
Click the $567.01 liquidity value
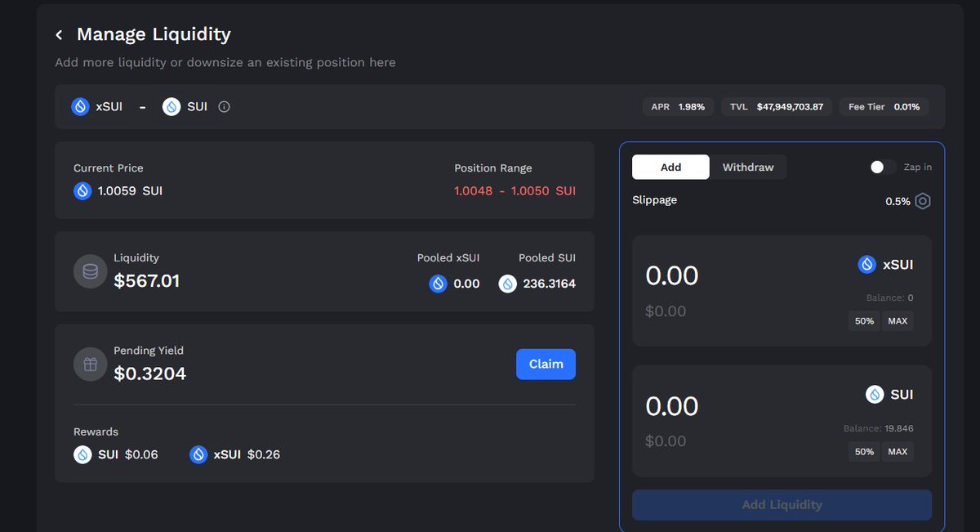147,282
